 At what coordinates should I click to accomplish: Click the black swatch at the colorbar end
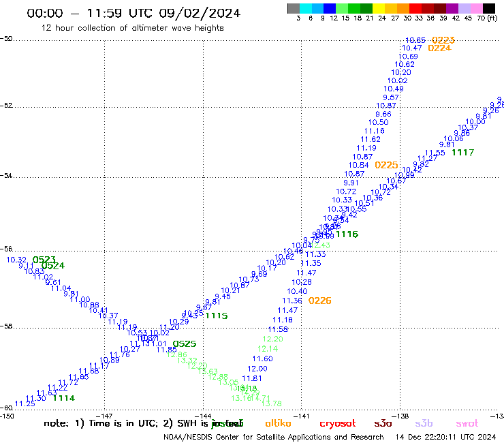[x=489, y=8]
